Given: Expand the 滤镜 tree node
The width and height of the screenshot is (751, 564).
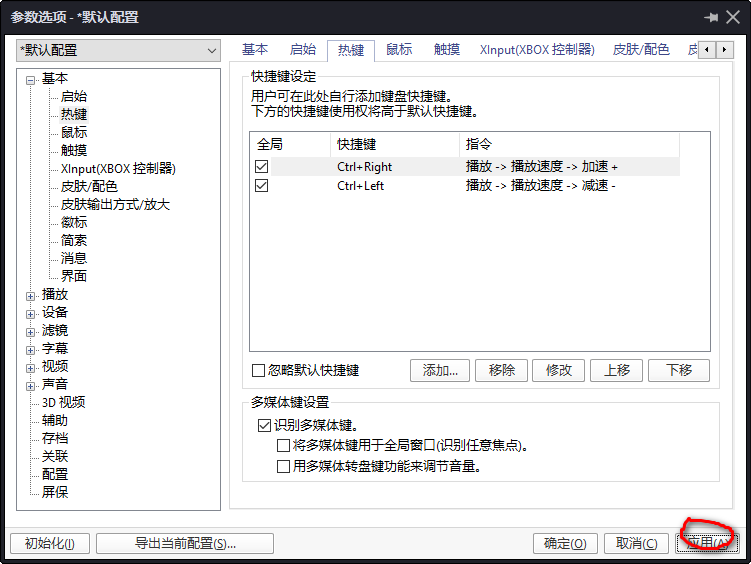Looking at the screenshot, I should pos(31,332).
